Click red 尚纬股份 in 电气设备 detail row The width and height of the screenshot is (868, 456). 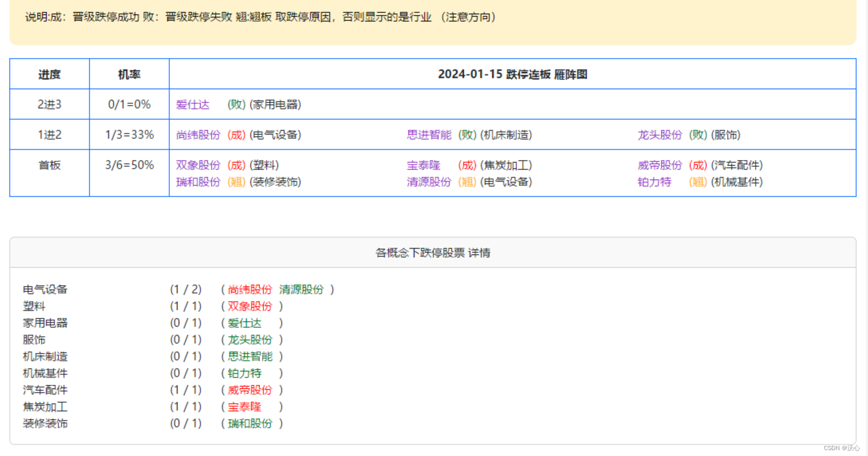(250, 290)
